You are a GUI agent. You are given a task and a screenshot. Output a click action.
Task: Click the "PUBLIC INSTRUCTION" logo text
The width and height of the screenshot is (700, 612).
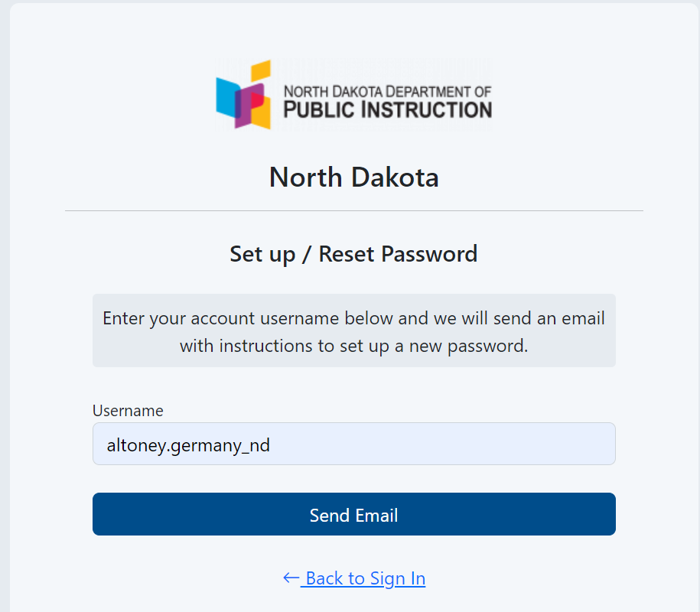click(387, 110)
